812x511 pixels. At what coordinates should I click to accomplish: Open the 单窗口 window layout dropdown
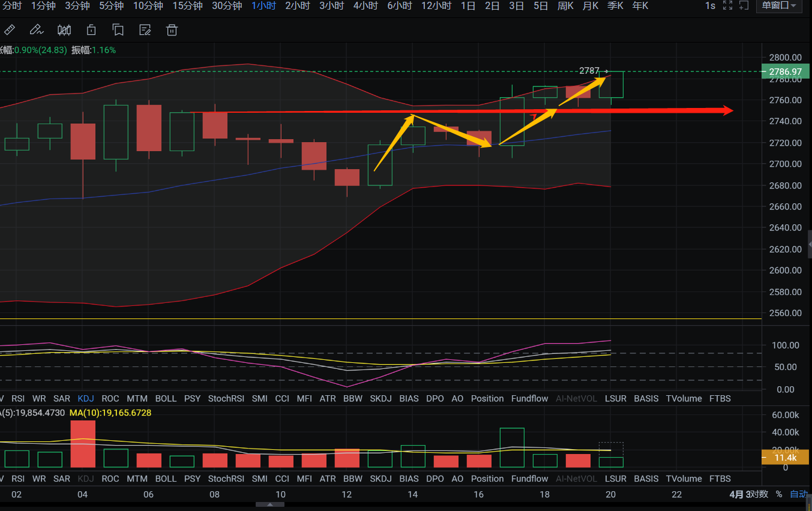pyautogui.click(x=780, y=6)
